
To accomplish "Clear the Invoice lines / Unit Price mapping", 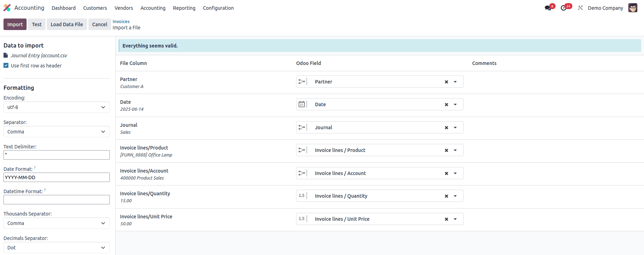I will [x=446, y=219].
